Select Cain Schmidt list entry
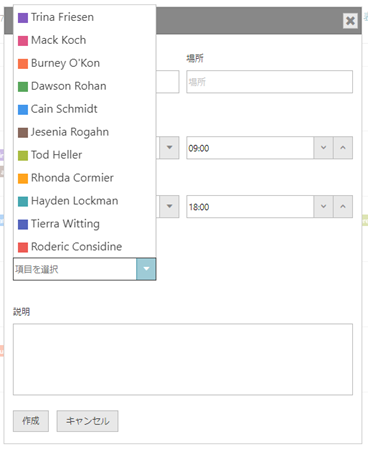Screen dimensions: 368x452 85,109
